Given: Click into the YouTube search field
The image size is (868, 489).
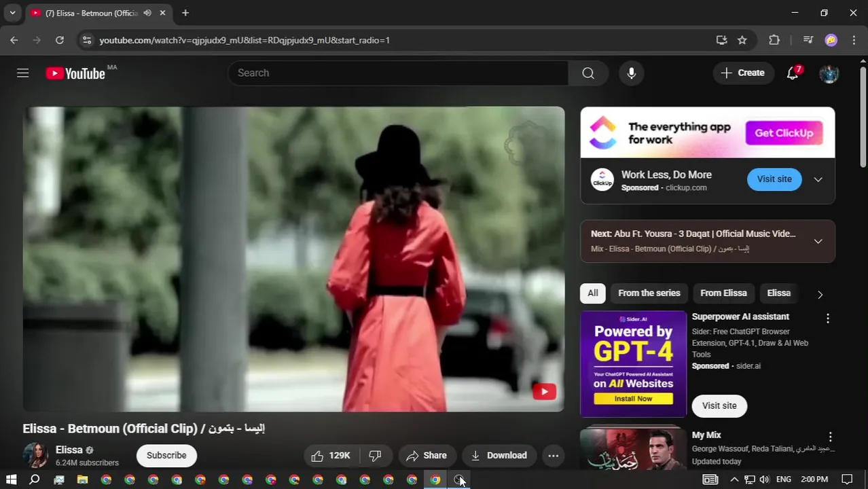Looking at the screenshot, I should click(x=398, y=73).
